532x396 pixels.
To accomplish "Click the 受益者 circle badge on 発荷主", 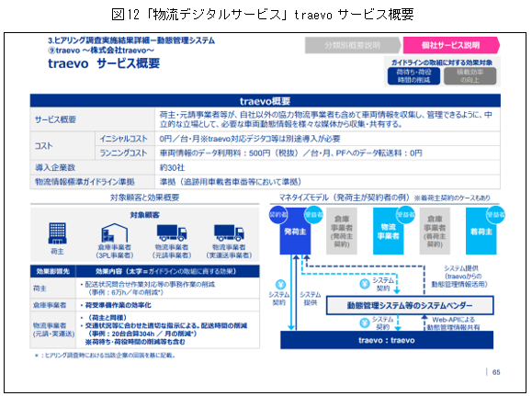I will tap(313, 214).
